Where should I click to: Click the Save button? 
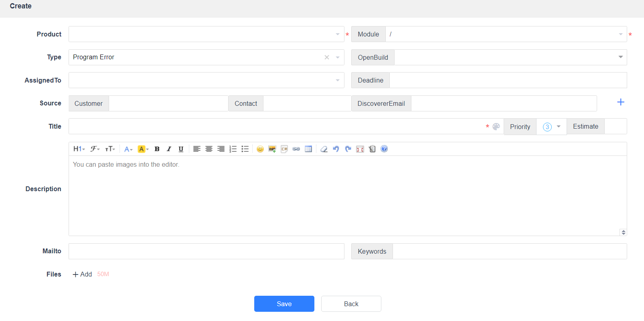coord(284,304)
